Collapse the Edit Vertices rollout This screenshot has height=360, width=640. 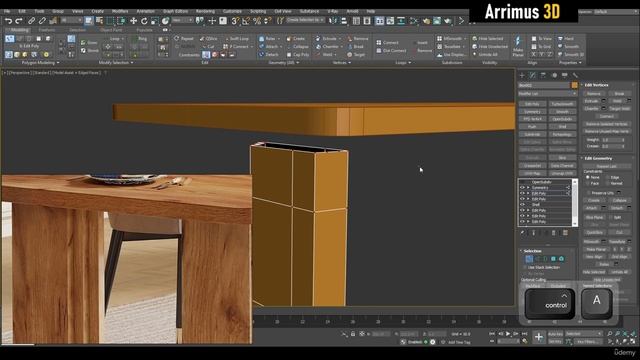click(597, 85)
